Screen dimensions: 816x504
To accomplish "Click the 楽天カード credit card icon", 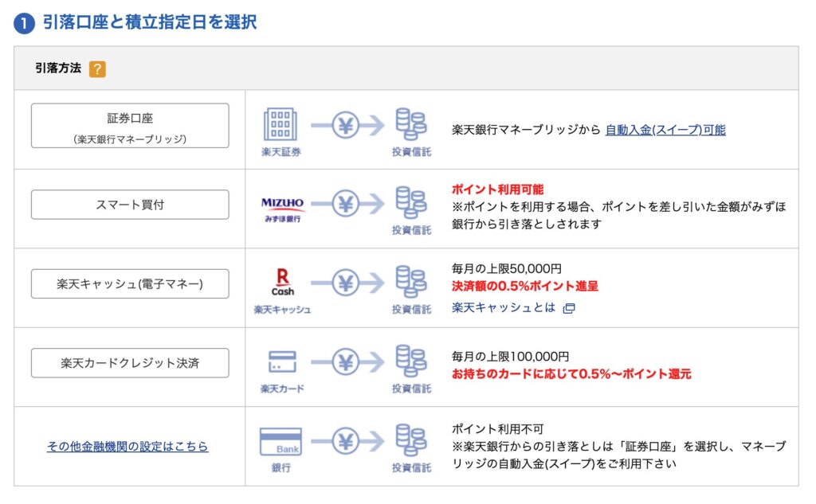I will point(282,362).
